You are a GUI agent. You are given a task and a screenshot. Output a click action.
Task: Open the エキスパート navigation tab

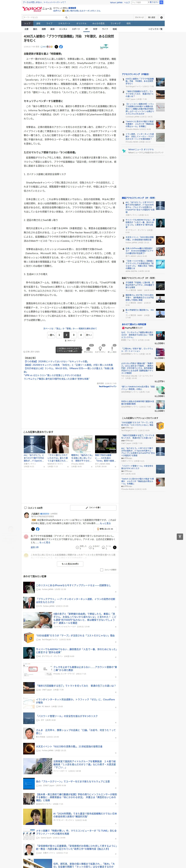64,24
